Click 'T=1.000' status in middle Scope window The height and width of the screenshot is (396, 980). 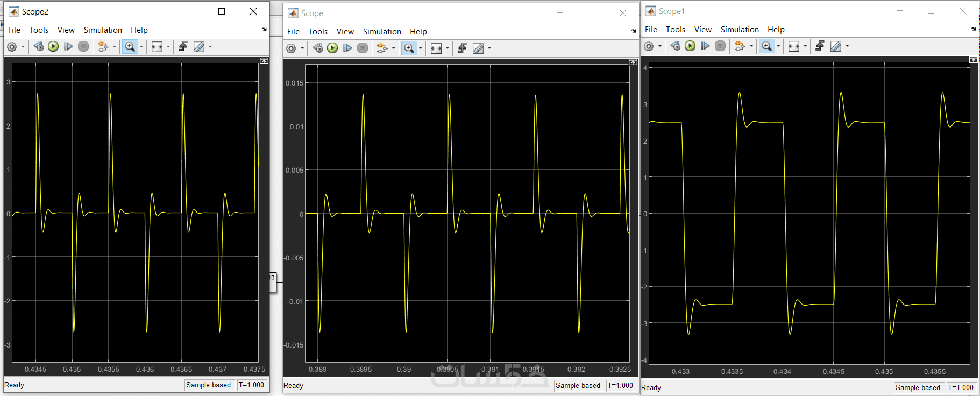click(x=620, y=386)
